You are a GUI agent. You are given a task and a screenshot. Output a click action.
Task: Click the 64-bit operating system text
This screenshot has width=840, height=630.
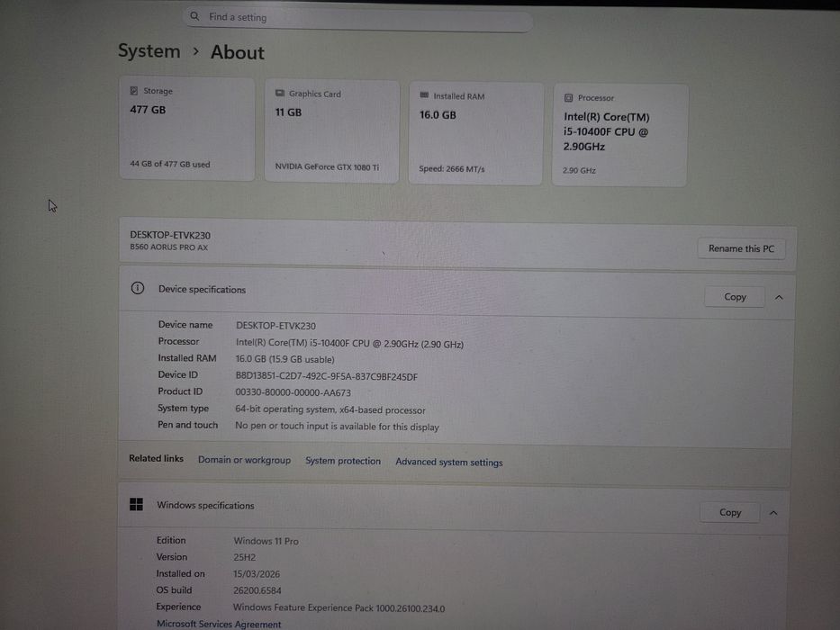coord(330,409)
